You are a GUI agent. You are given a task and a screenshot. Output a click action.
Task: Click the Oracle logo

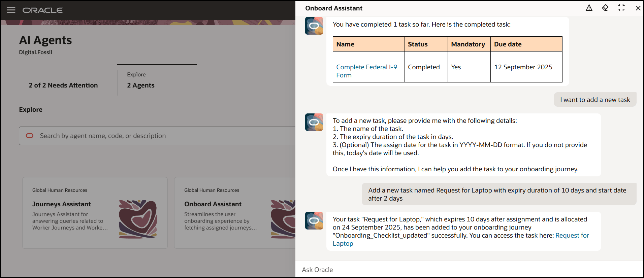(x=42, y=10)
